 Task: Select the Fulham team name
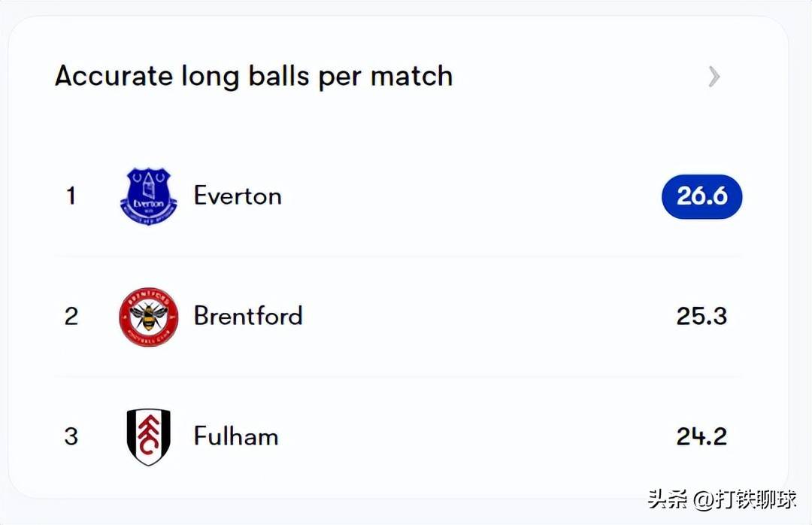tap(236, 436)
